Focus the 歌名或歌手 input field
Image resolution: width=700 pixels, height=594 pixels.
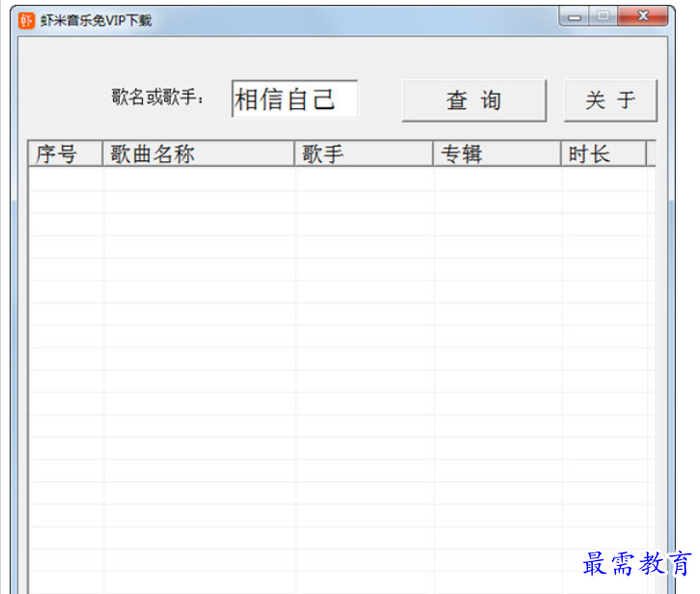pos(294,99)
